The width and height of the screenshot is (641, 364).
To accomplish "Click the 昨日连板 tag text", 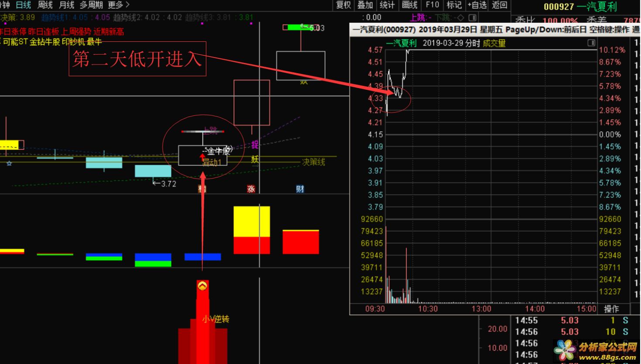I will [43, 31].
